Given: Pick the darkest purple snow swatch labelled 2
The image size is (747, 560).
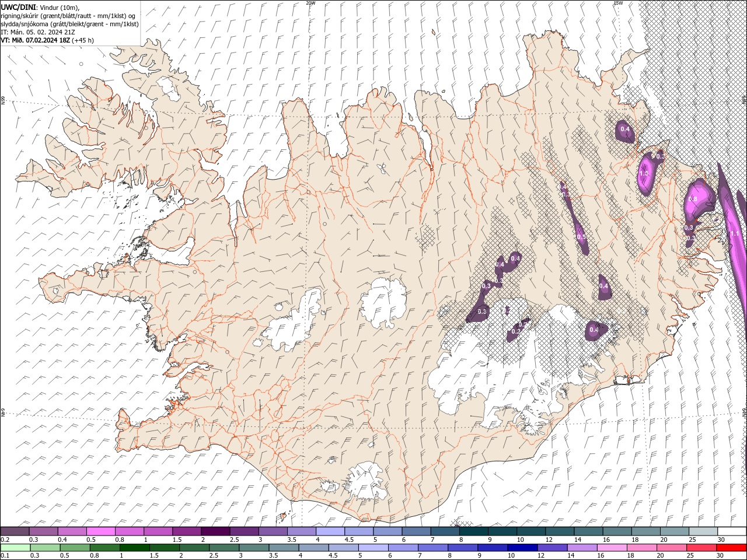Looking at the screenshot, I should pos(216,531).
